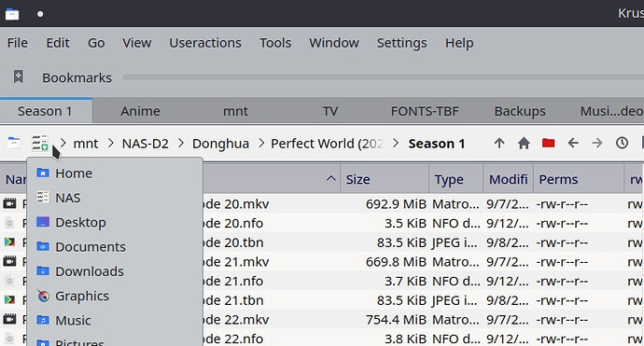Navigate to Donghua in the breadcrumb
The width and height of the screenshot is (644, 346).
[x=220, y=144]
